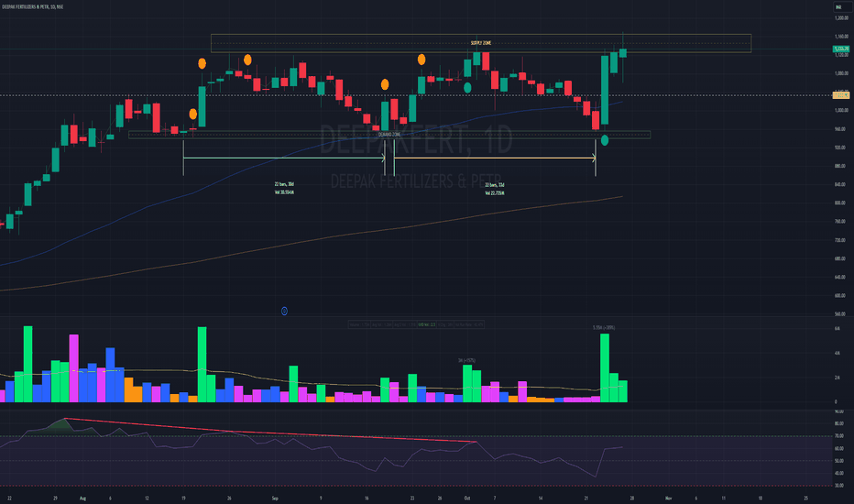Click the 30.00 RSI axis label

tap(838, 486)
